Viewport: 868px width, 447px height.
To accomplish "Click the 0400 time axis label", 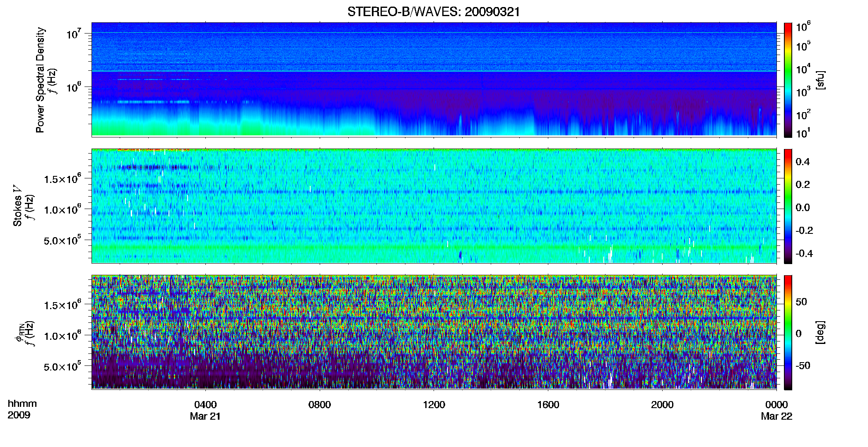I will tap(205, 405).
